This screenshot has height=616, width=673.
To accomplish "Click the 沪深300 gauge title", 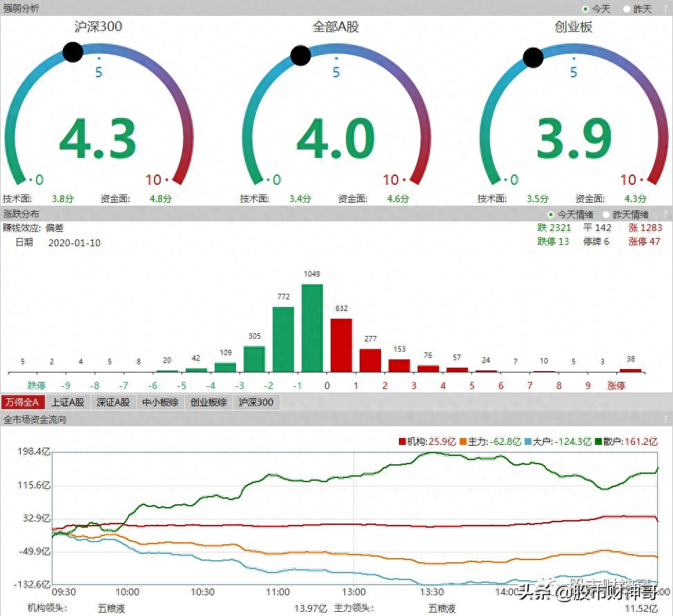I will tap(98, 27).
